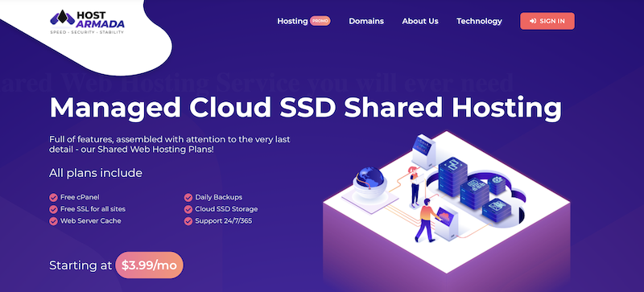The width and height of the screenshot is (644, 292).
Task: Click the Support 24/7/365 checkmark icon
Action: click(188, 221)
